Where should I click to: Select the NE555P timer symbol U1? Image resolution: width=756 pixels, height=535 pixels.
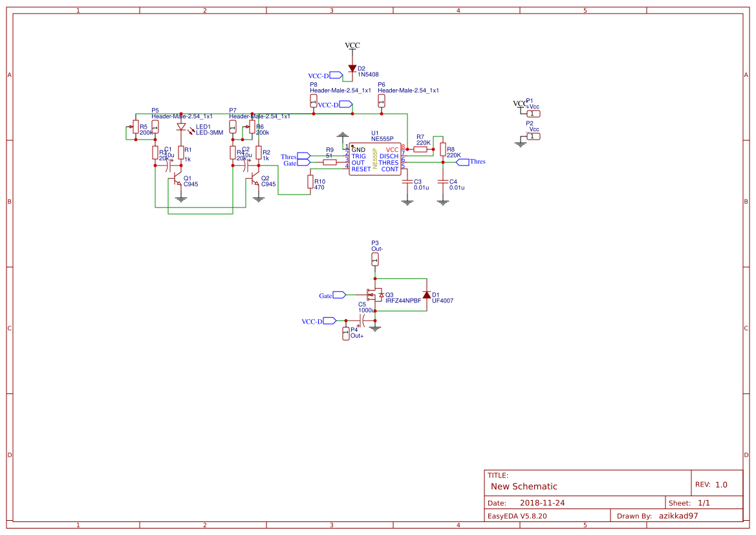375,158
